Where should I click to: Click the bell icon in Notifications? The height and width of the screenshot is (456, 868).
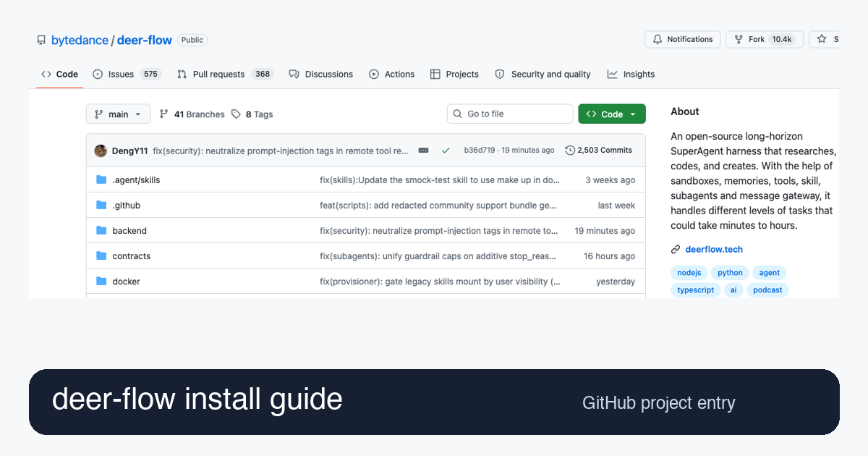658,40
